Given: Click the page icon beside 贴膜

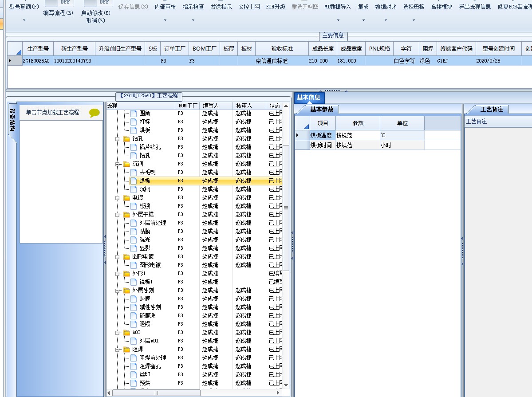Looking at the screenshot, I should coord(134,232).
